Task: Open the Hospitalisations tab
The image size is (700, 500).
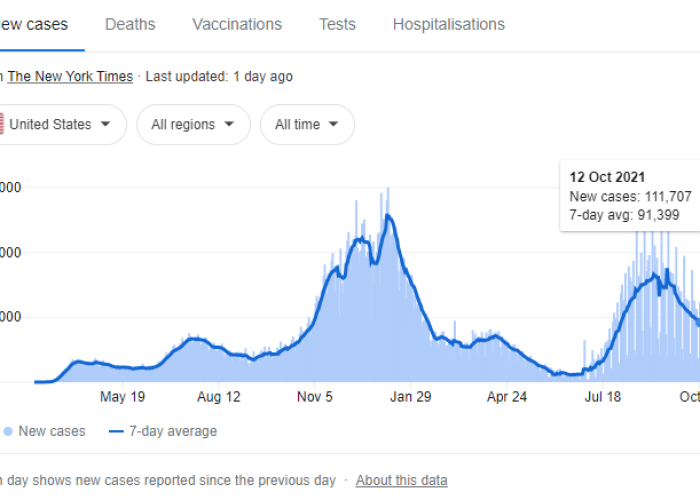Action: click(448, 24)
